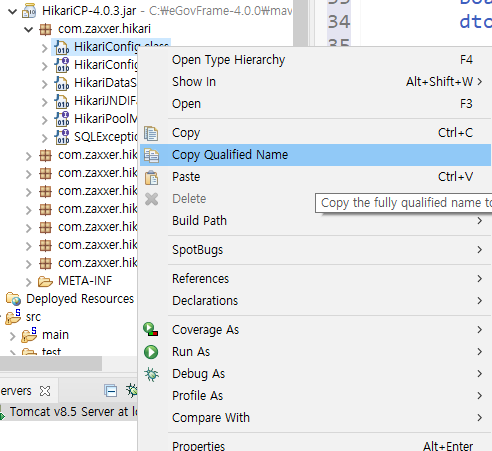
Task: Click the HikariCP-4.0.3.jar archive icon
Action: point(29,11)
